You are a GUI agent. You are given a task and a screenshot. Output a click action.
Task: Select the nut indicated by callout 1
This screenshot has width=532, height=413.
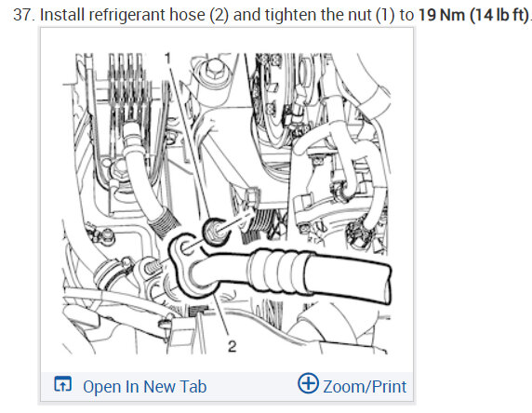coord(215,232)
